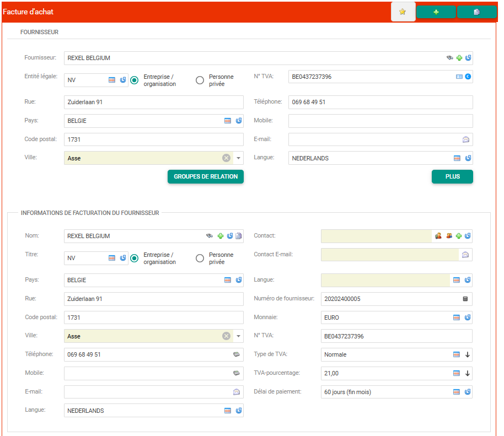The image size is (504, 436).
Task: Click into the supplier Mobile field
Action: [380, 121]
